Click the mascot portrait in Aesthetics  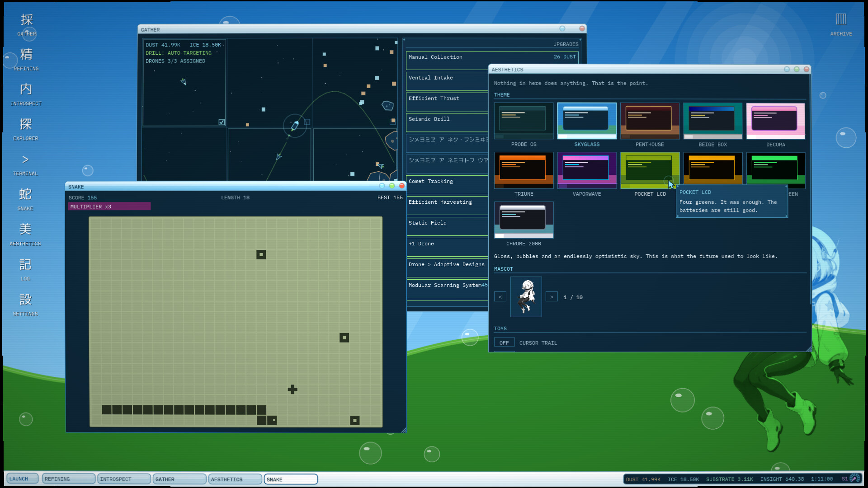point(526,297)
